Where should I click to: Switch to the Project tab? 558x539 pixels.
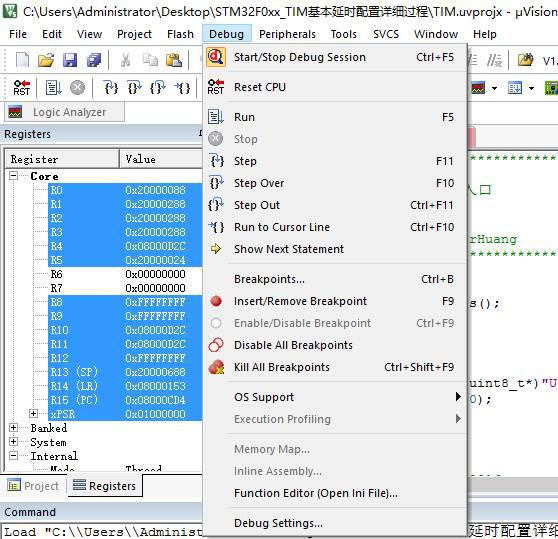[x=33, y=486]
